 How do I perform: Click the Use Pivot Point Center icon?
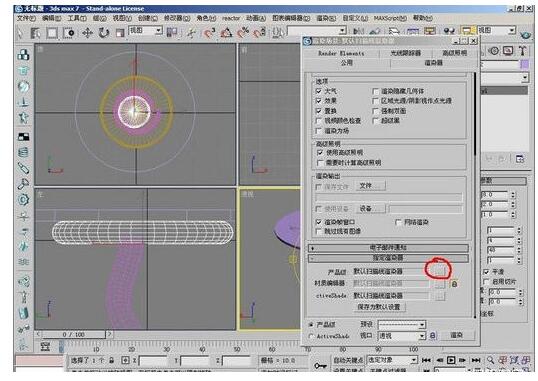pos(172,33)
